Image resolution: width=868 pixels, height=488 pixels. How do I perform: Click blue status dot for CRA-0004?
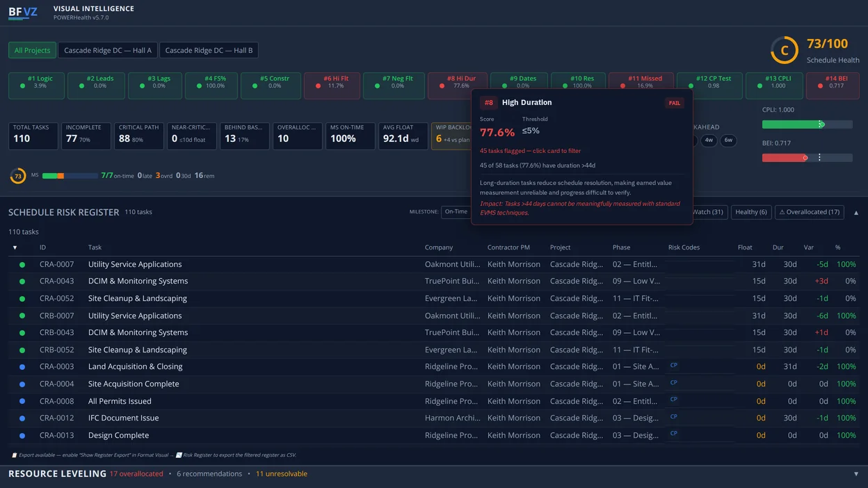click(22, 384)
